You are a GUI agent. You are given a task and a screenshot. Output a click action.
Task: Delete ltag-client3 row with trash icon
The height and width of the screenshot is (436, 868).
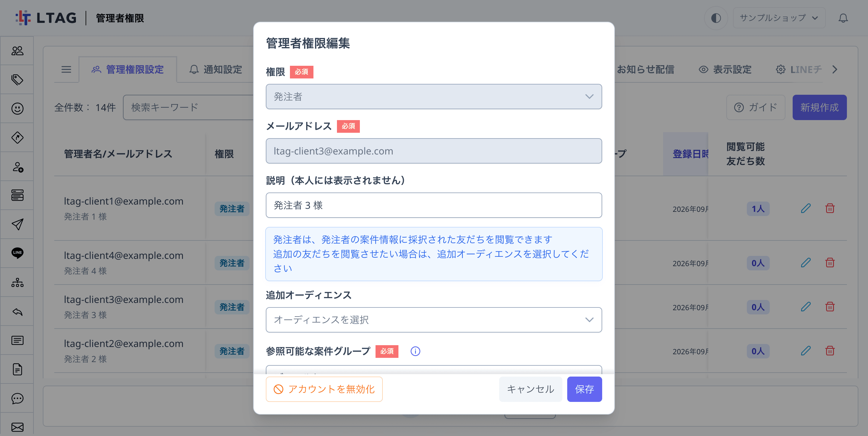click(830, 307)
